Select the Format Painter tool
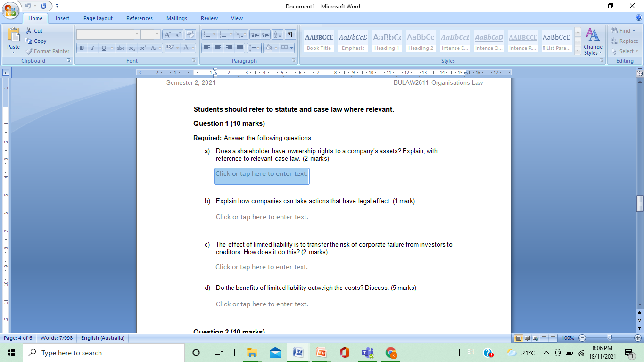Screen dimensions: 644x362 coord(47,51)
